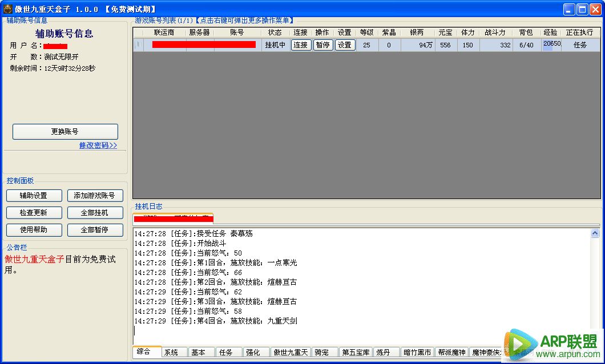Sort by the 战斗力 column header
Viewport: 605px width, 364px height.
tap(495, 33)
